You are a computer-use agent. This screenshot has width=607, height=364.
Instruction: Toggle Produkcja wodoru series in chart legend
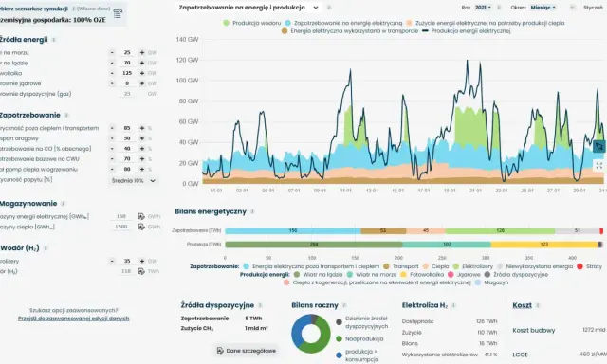[252, 23]
